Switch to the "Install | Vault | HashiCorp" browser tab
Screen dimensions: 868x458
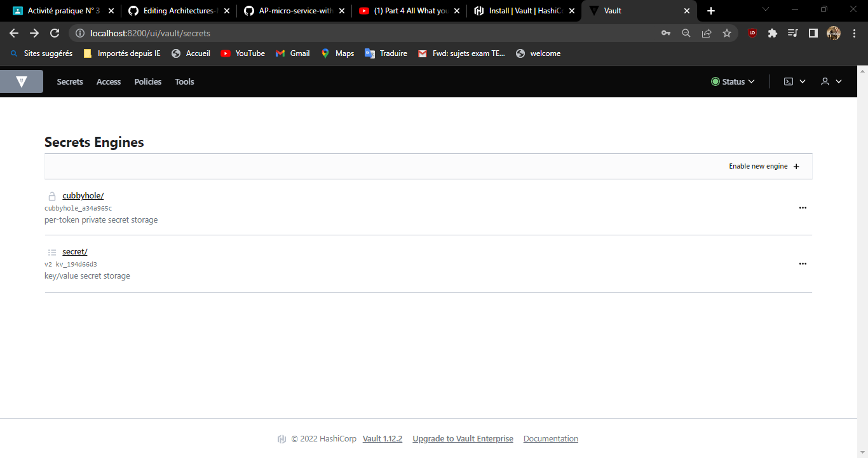point(520,10)
